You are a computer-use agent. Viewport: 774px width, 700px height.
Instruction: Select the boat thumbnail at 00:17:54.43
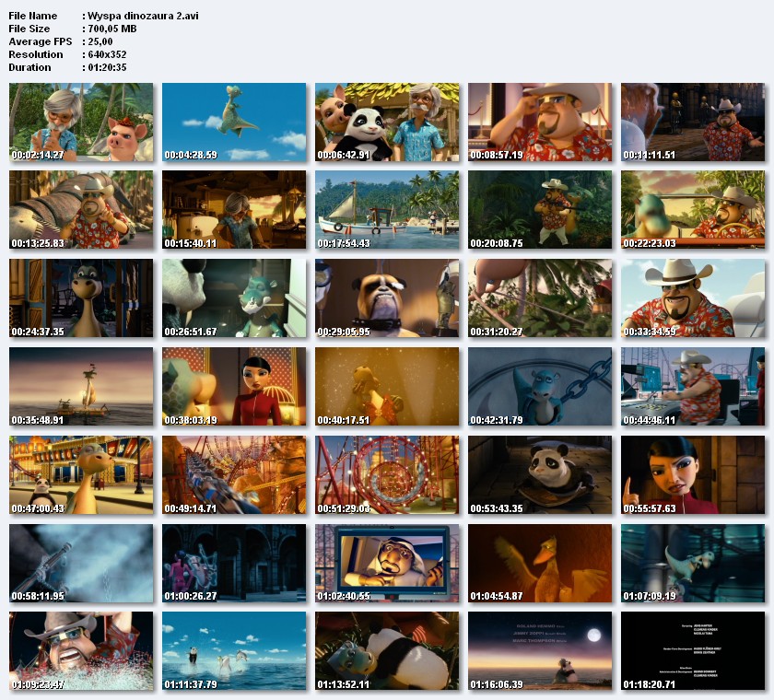[387, 210]
